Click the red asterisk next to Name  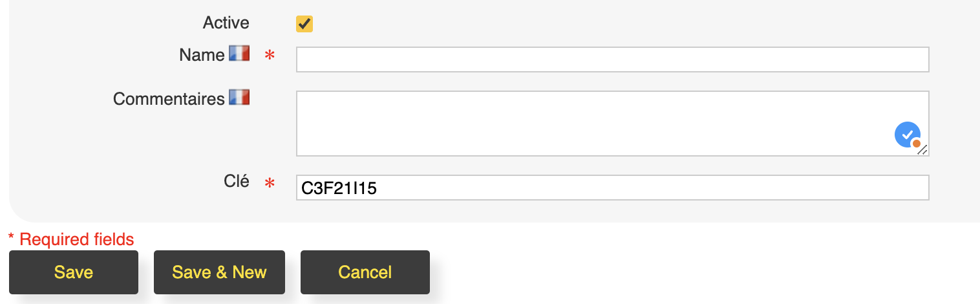(x=270, y=57)
